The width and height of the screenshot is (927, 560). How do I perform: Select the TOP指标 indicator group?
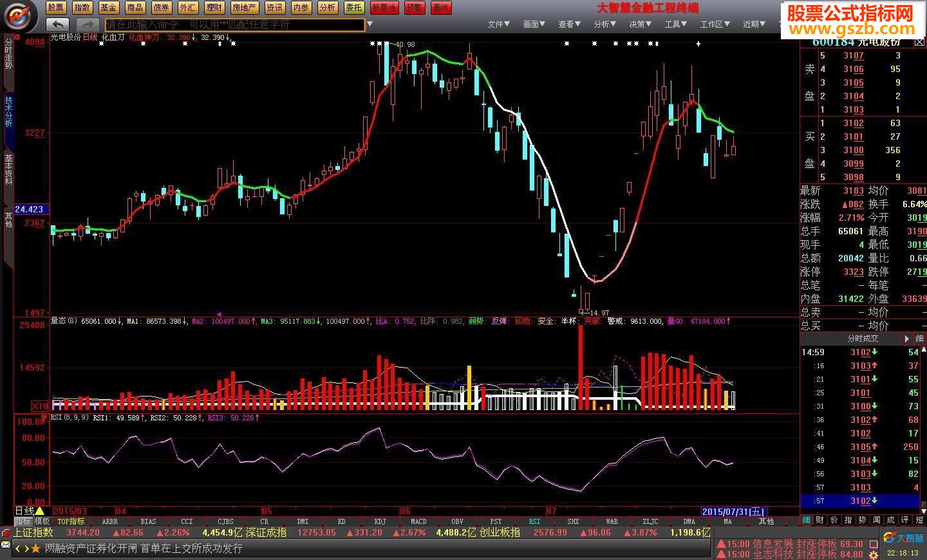(71, 521)
